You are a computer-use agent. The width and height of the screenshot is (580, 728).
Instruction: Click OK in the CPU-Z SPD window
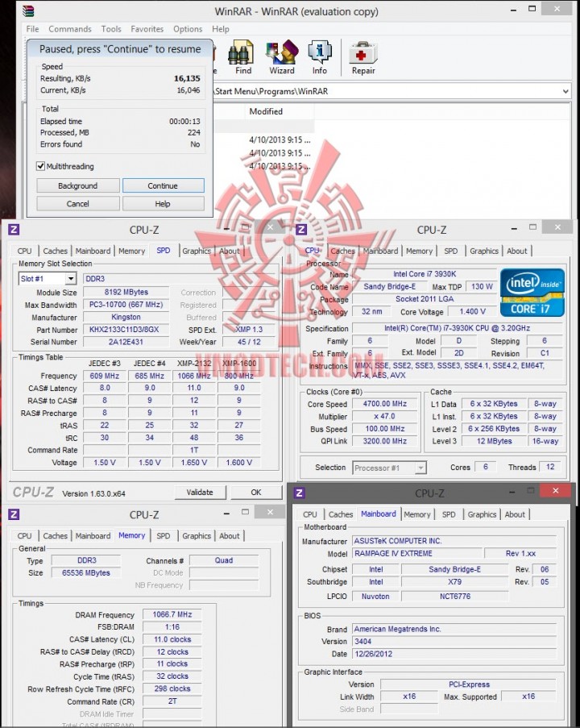(256, 492)
